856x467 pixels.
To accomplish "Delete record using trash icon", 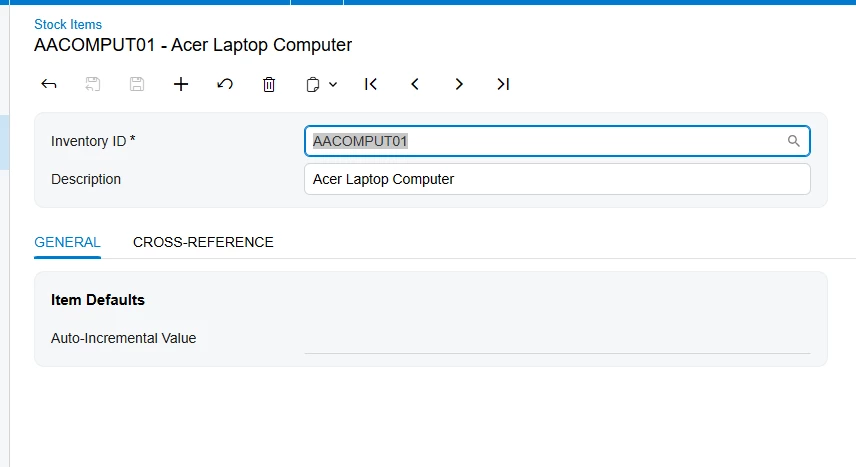I will tap(269, 84).
